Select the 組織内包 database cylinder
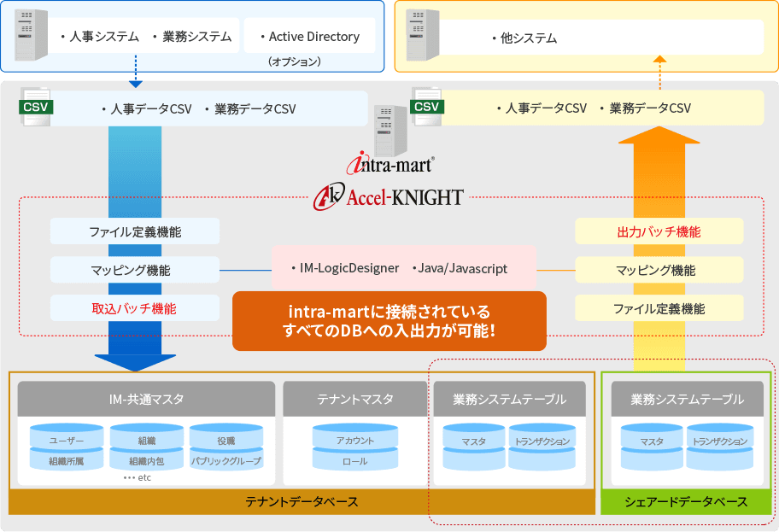The width and height of the screenshot is (779, 532). click(147, 459)
